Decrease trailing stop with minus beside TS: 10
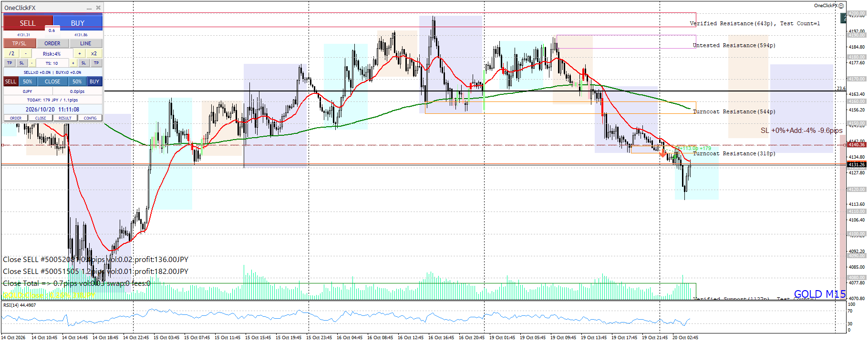868x343 pixels. (32, 63)
